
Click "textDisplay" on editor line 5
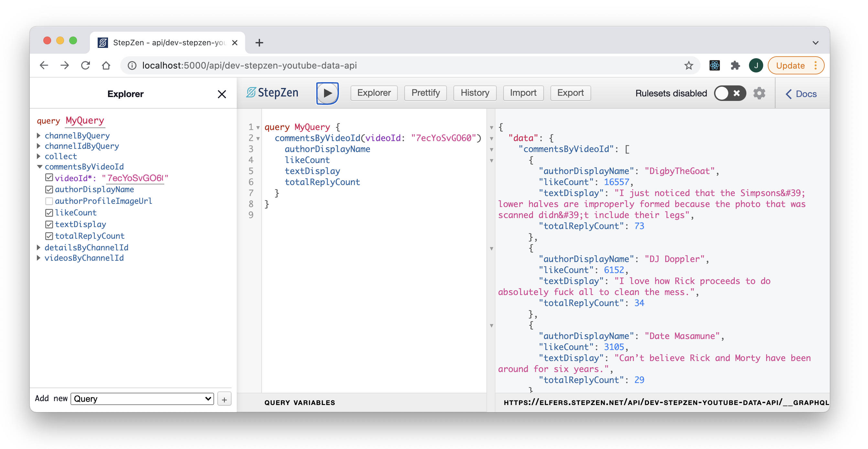pos(312,171)
